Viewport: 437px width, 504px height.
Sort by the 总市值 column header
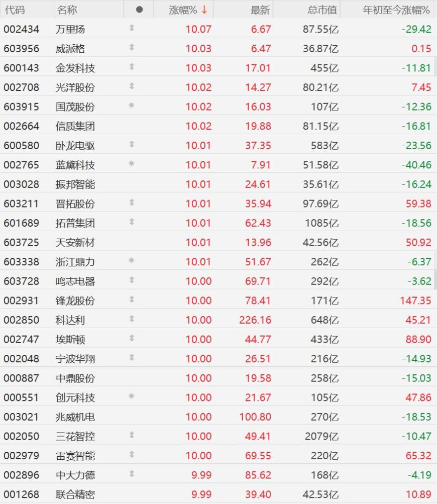pyautogui.click(x=322, y=10)
